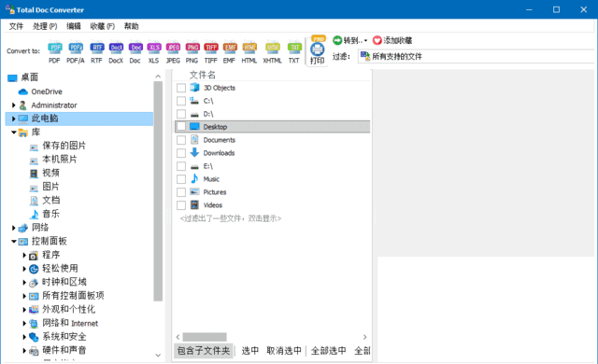The height and width of the screenshot is (364, 598).
Task: Click the 添加收藏 heart icon
Action: click(377, 40)
